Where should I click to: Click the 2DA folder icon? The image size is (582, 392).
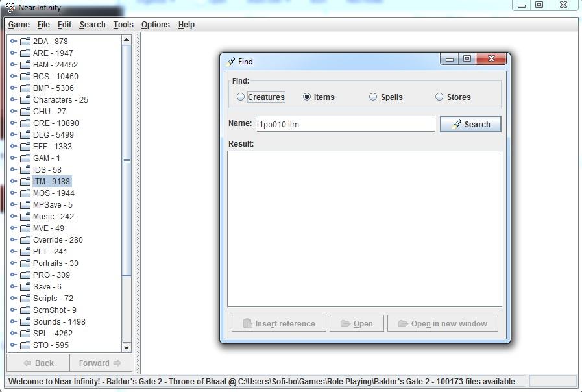25,41
